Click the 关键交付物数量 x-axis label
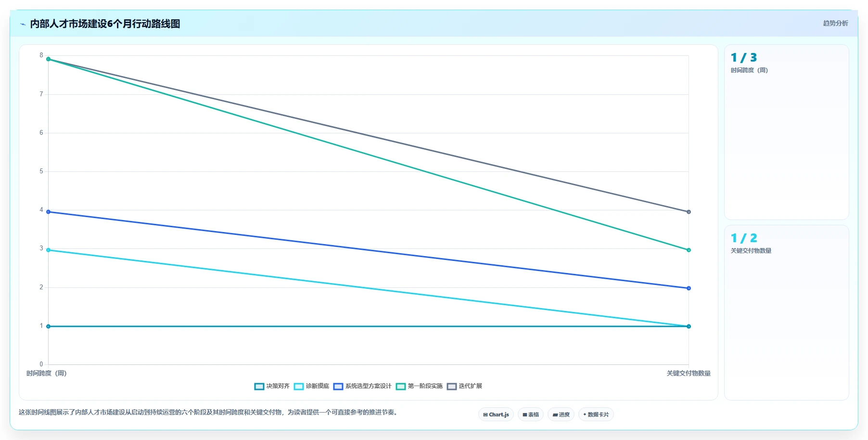 coord(689,373)
